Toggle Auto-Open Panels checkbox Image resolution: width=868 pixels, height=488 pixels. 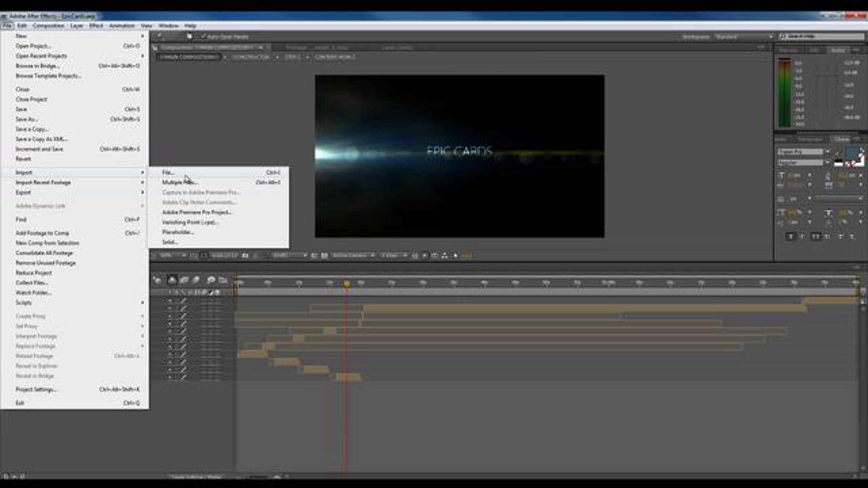coord(203,37)
